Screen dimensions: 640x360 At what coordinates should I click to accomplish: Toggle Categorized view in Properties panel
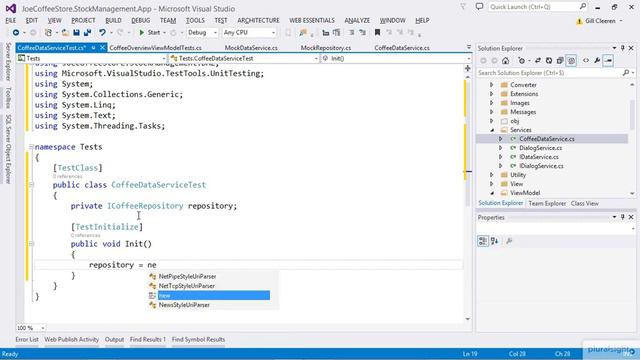click(x=483, y=241)
